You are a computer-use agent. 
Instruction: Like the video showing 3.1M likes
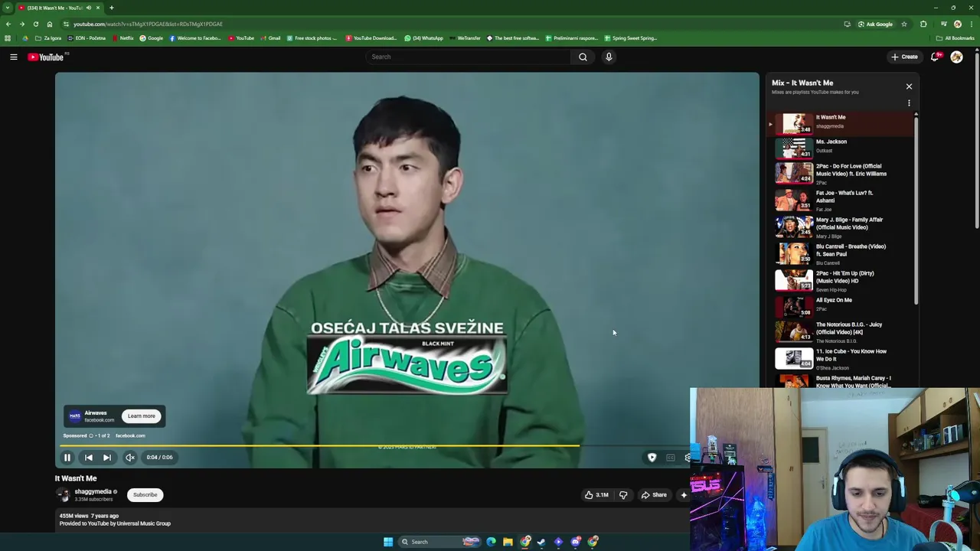596,495
